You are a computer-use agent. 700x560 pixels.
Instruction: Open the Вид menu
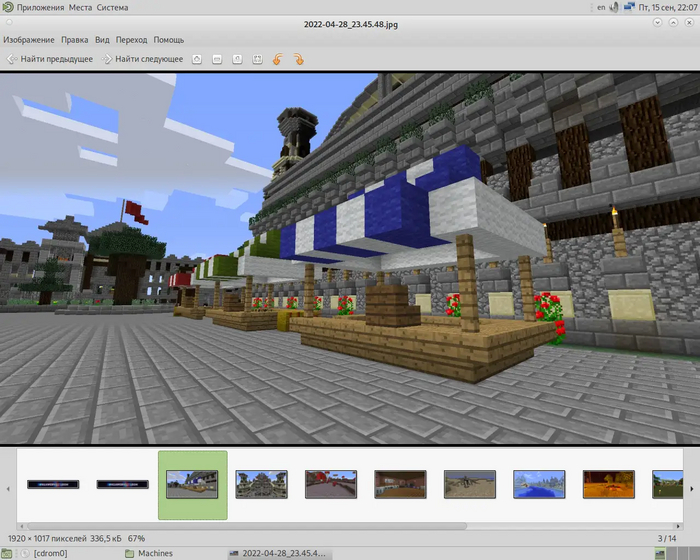point(102,40)
